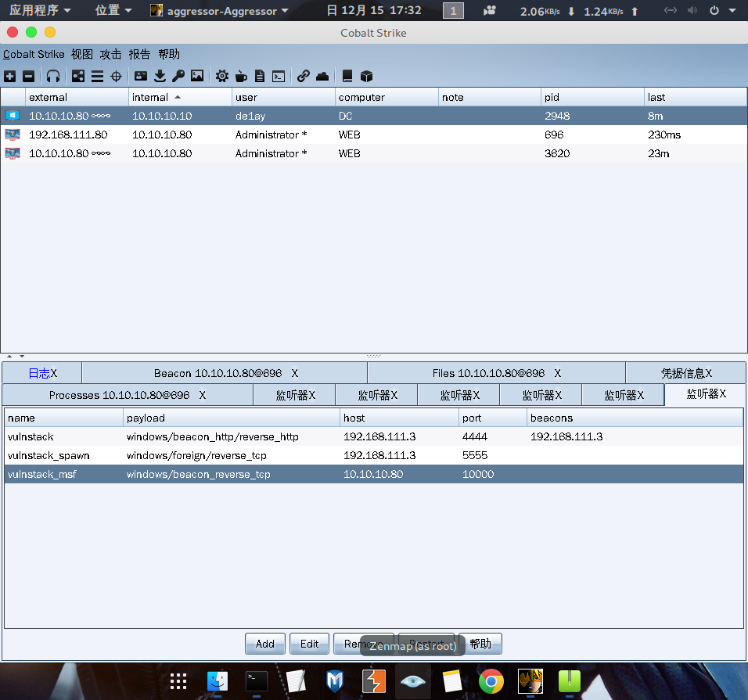Open Terminal from the dock
748x700 pixels.
(257, 681)
